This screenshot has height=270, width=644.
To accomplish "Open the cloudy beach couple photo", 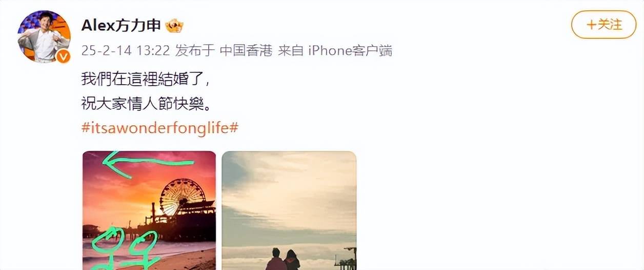I will tap(289, 210).
